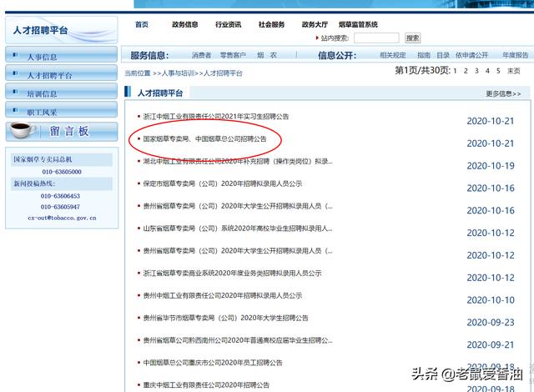Screen dimensions: 534x392
Task: Open 浙江省烟草专卖商业系统业务类招聘公示
Action: (232, 273)
